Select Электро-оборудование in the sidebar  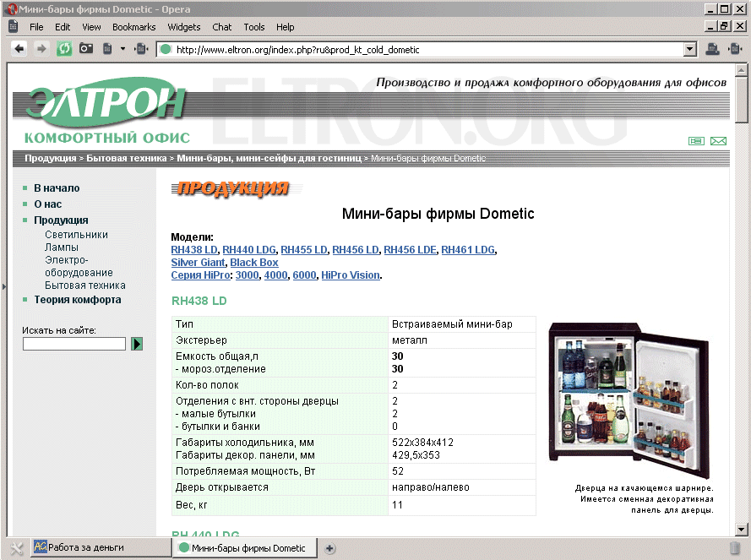(x=79, y=266)
